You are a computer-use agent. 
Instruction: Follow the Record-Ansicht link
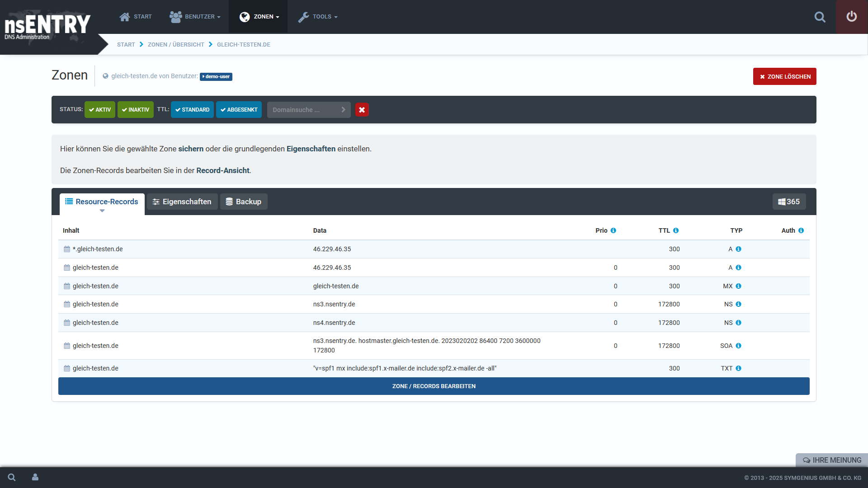pyautogui.click(x=223, y=170)
